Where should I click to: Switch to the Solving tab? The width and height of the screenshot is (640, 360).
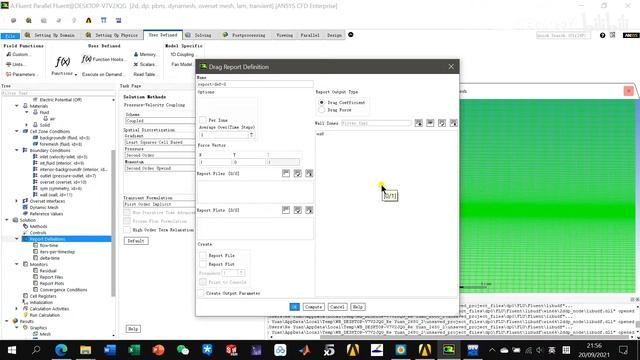[198, 36]
